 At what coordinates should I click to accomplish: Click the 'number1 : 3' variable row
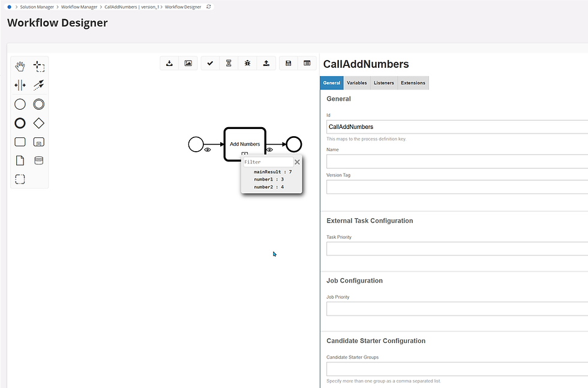click(x=269, y=179)
